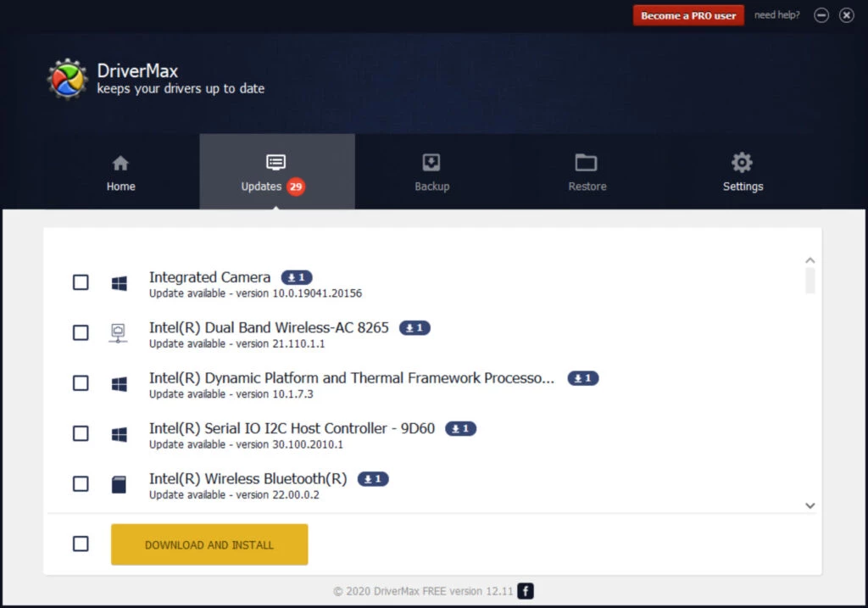Open the need help? link

(x=777, y=15)
